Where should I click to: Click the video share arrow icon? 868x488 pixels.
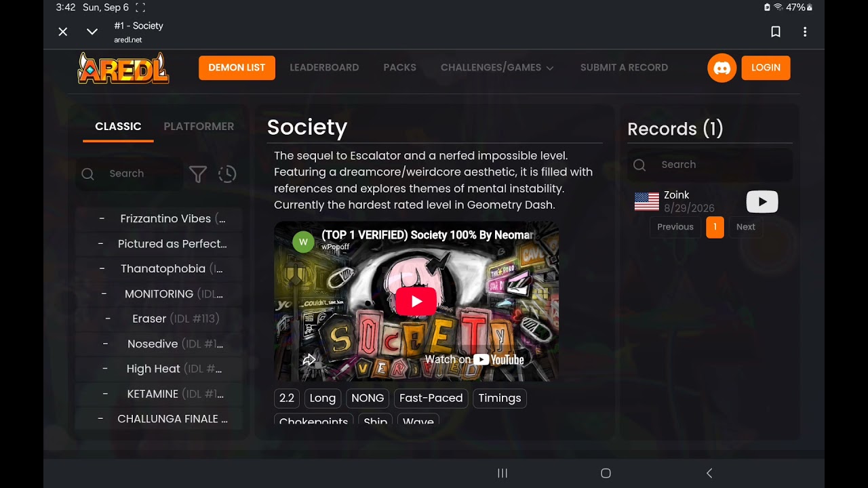309,360
